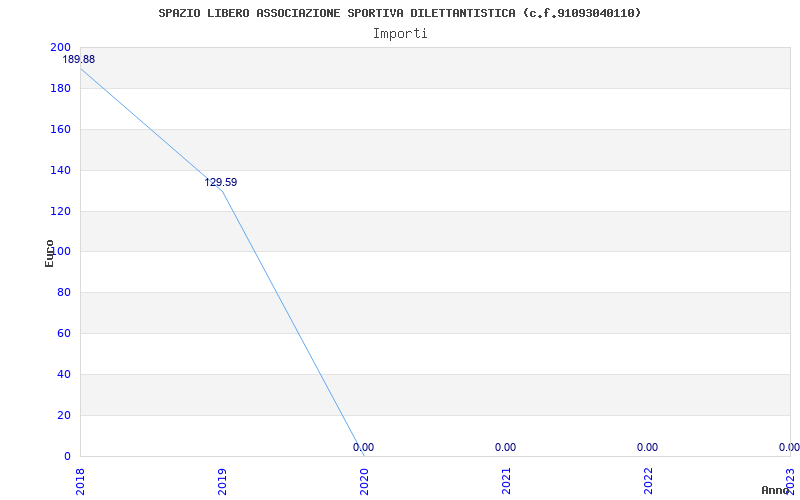Click the 189.88 data point label
This screenshot has width=800, height=500.
pyautogui.click(x=79, y=60)
